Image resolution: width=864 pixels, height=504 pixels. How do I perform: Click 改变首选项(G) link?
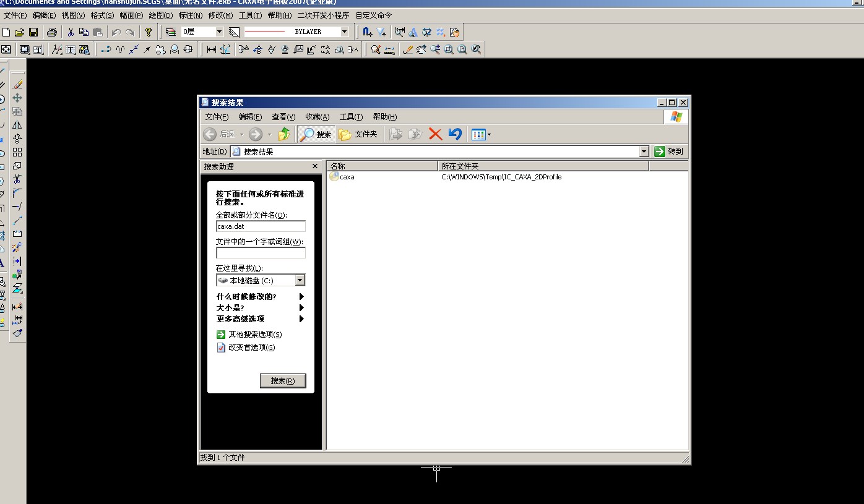point(251,348)
